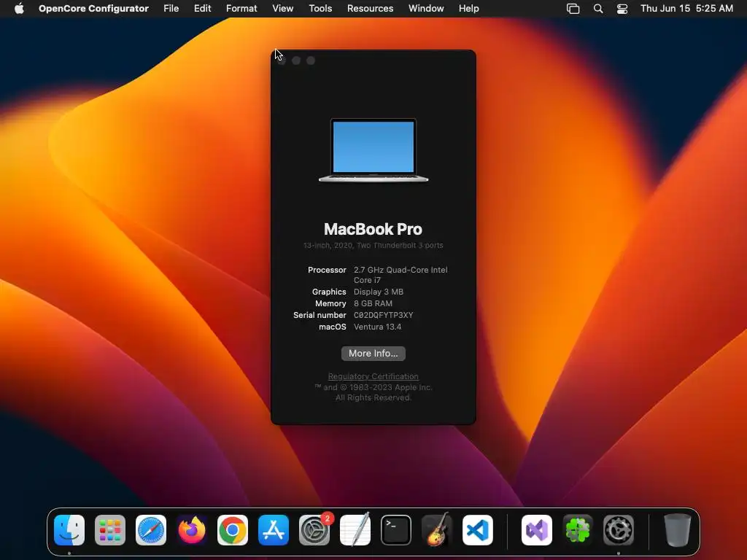747x560 pixels.
Task: Click the 8 GB RAM memory value
Action: tap(373, 303)
